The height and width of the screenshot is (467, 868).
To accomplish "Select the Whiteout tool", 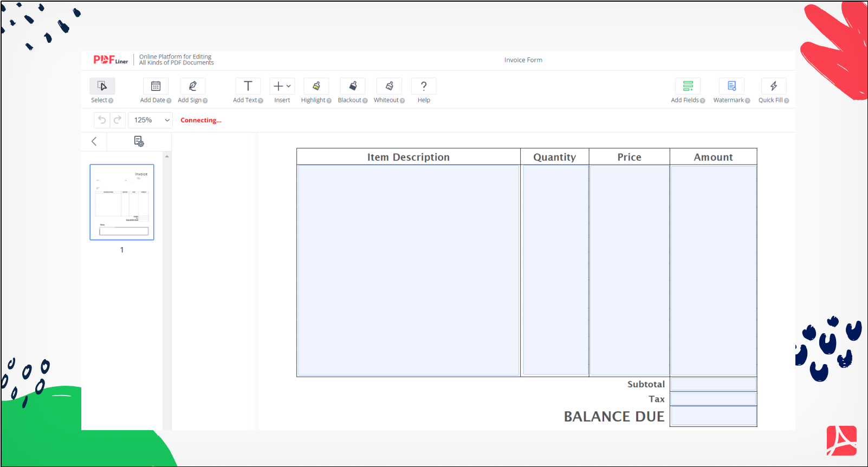I will pyautogui.click(x=389, y=86).
